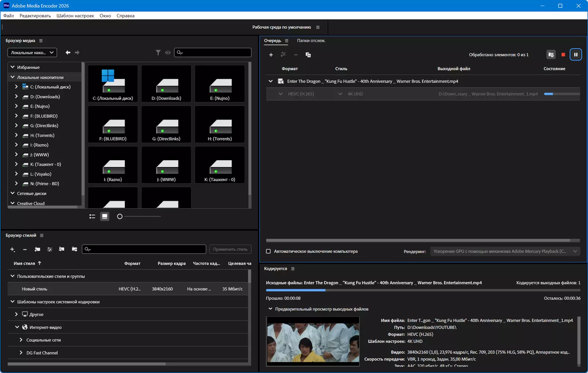Click the Style Browser search field
588x373 pixels.
pyautogui.click(x=144, y=249)
